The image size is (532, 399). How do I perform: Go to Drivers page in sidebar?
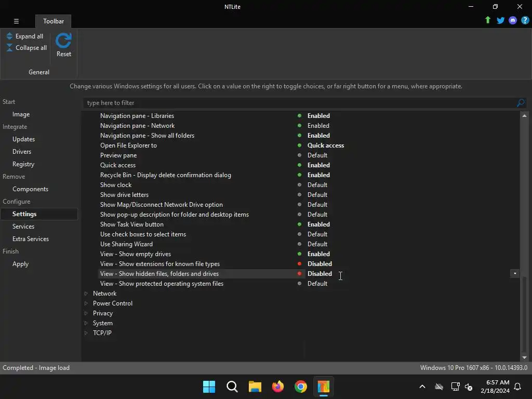pyautogui.click(x=22, y=152)
